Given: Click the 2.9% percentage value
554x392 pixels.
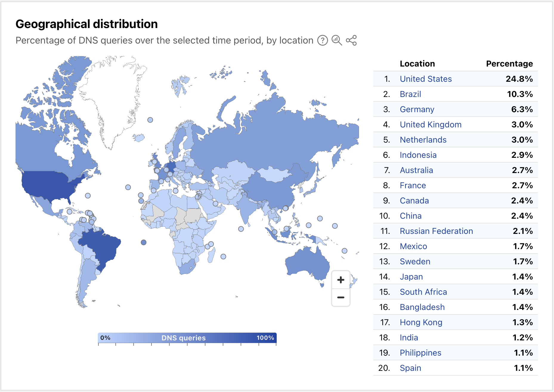Looking at the screenshot, I should (522, 155).
